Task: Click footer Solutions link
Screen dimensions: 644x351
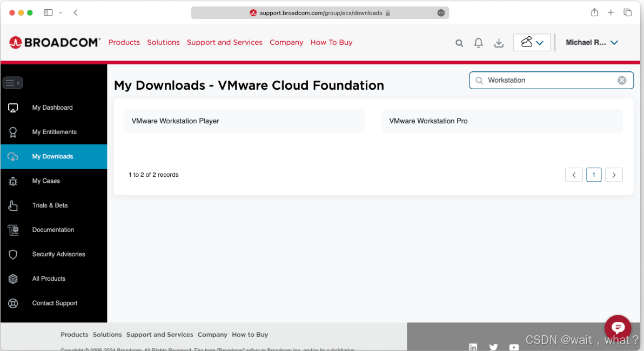Action: point(107,335)
